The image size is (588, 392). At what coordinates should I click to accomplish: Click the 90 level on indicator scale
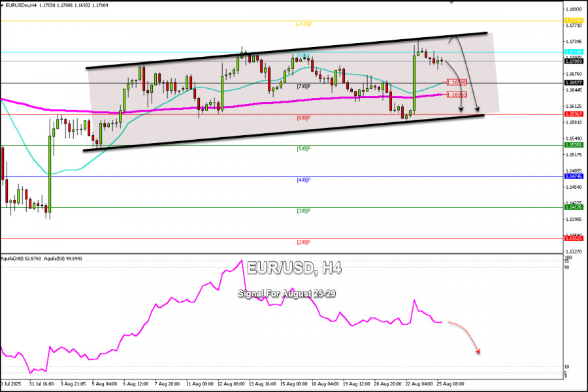pyautogui.click(x=567, y=267)
